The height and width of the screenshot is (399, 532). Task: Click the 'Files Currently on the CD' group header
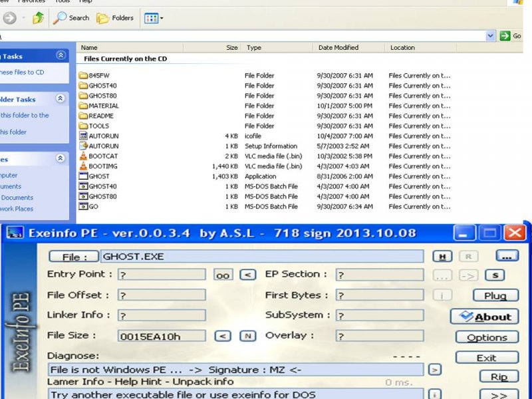click(x=126, y=59)
